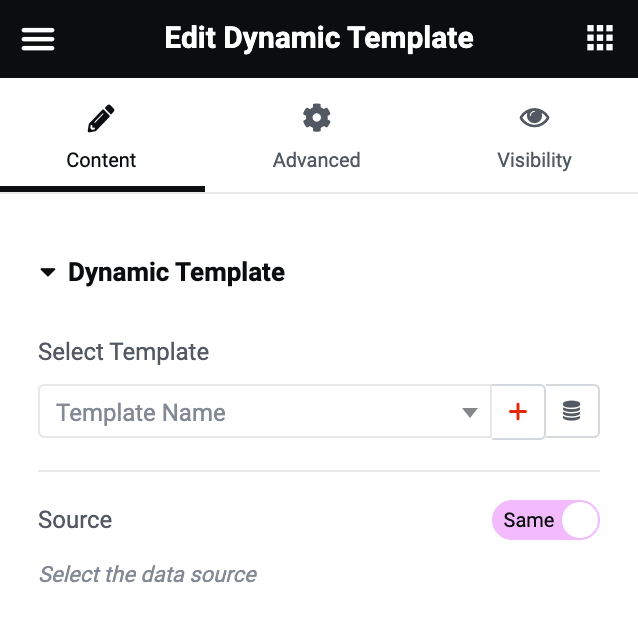This screenshot has height=628, width=638.
Task: Switch to the Visibility tab label
Action: pos(534,160)
